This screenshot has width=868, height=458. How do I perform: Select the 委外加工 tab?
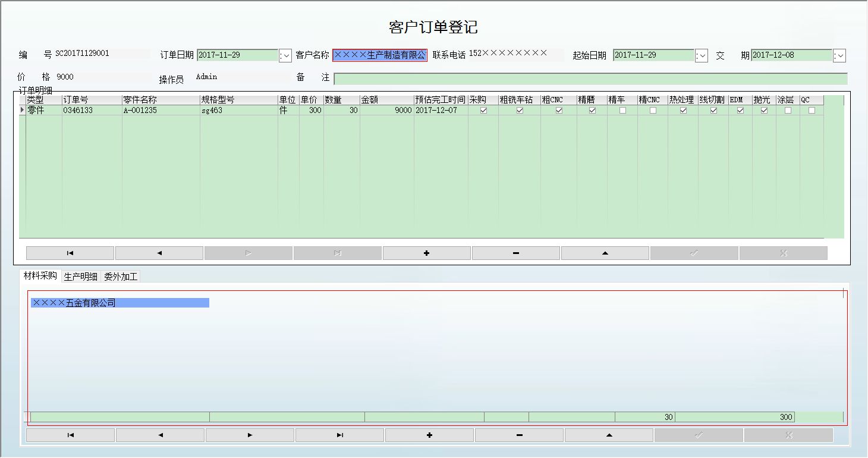[x=121, y=277]
